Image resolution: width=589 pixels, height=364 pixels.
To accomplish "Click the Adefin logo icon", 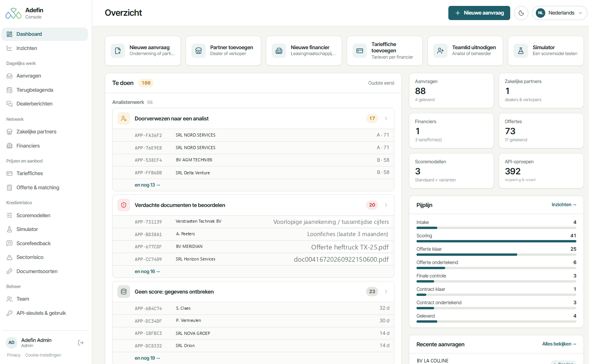I will [13, 13].
